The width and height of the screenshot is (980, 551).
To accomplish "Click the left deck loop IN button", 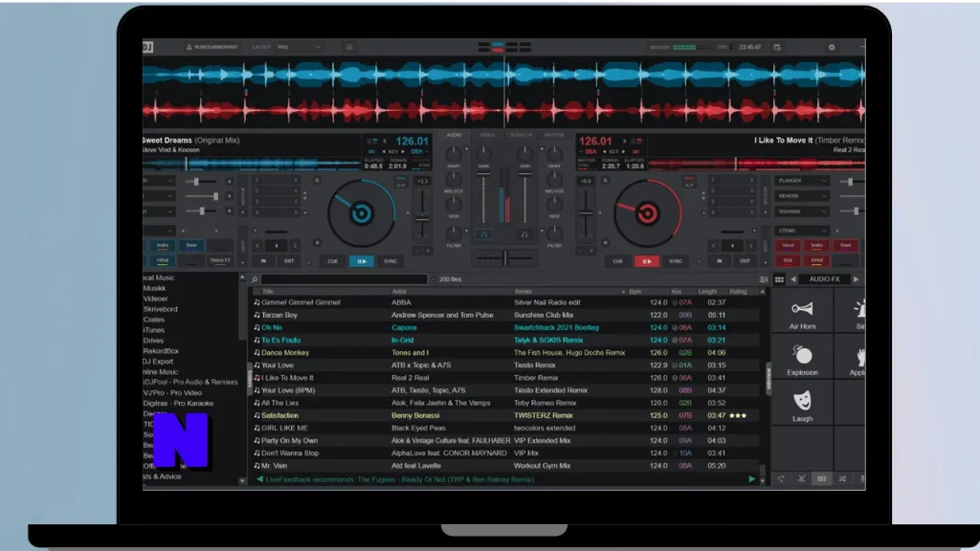I will point(263,261).
